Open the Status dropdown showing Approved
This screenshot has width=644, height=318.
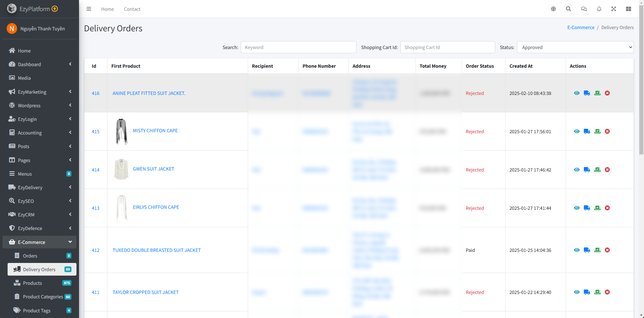[575, 47]
